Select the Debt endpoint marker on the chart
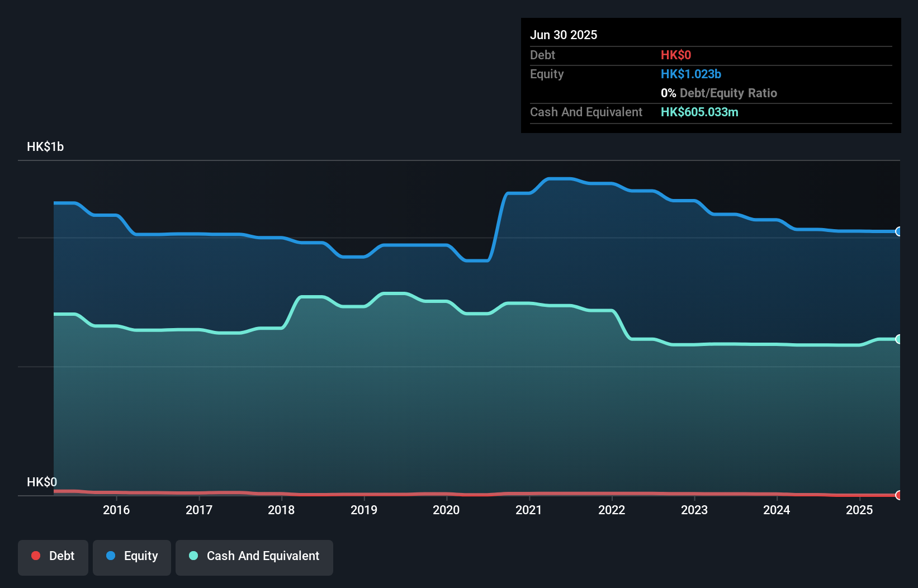This screenshot has height=588, width=918. [x=899, y=495]
